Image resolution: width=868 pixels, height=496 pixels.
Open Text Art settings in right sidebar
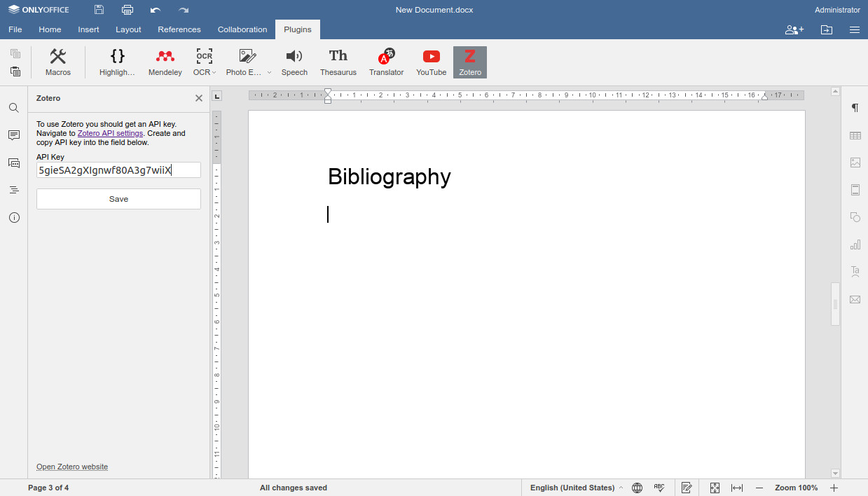click(855, 272)
